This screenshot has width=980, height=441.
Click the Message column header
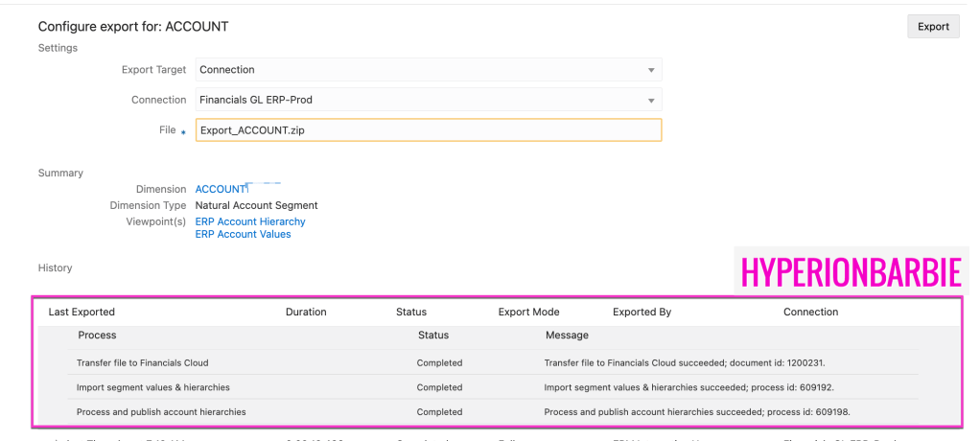(567, 336)
